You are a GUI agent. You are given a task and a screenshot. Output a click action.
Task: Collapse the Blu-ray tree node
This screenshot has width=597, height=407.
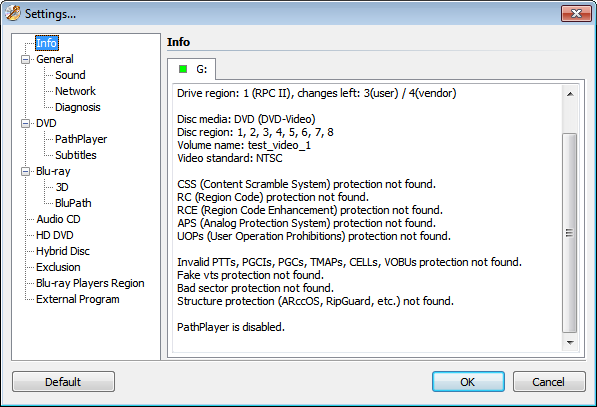[x=26, y=171]
